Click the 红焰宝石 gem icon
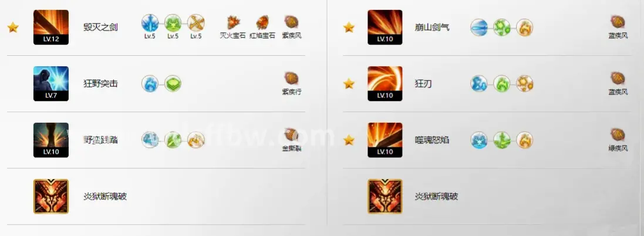 [262, 22]
